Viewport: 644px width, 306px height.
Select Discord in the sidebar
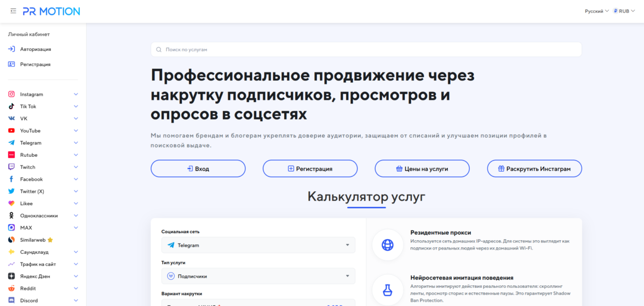[x=28, y=301]
